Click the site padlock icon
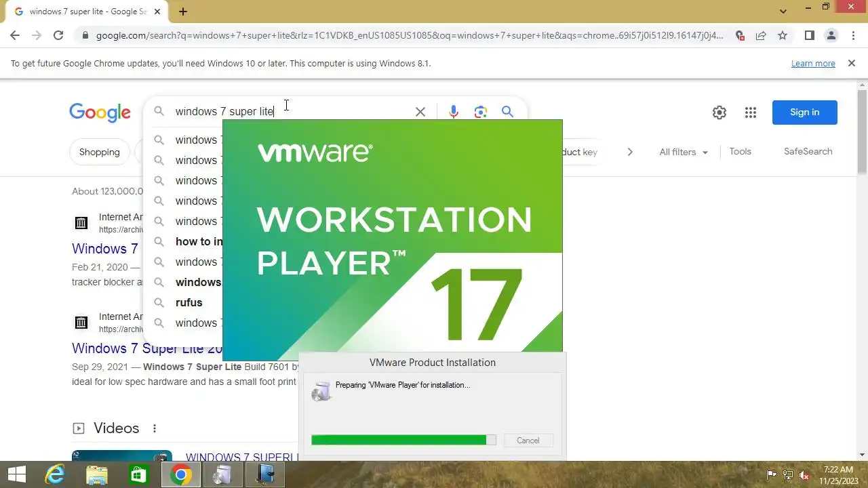The image size is (868, 488). coord(85,36)
